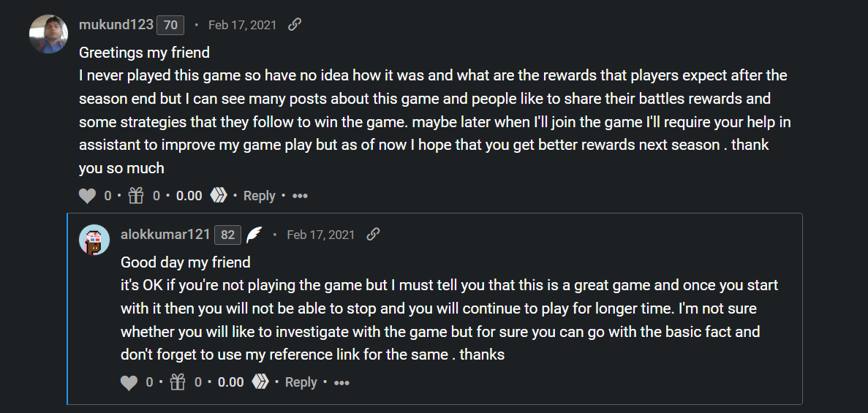The image size is (868, 413).
Task: Click the gift icon under alokkumar121's reply
Action: pyautogui.click(x=178, y=382)
